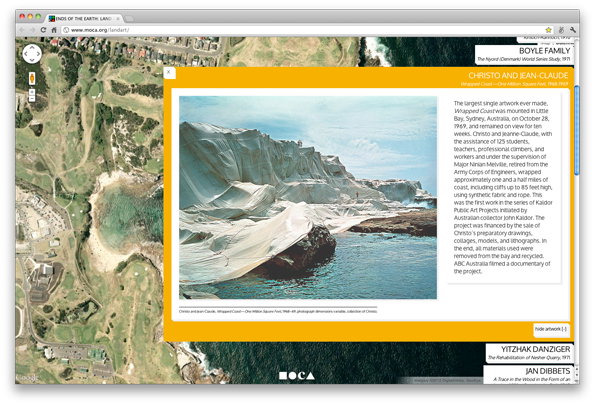Toggle hide artwork button

click(551, 329)
